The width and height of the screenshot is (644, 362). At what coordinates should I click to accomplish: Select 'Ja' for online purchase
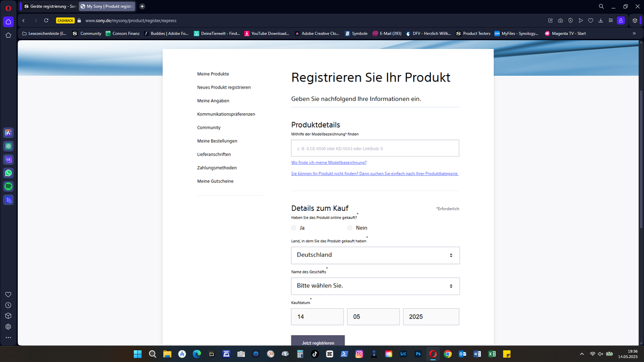click(294, 227)
